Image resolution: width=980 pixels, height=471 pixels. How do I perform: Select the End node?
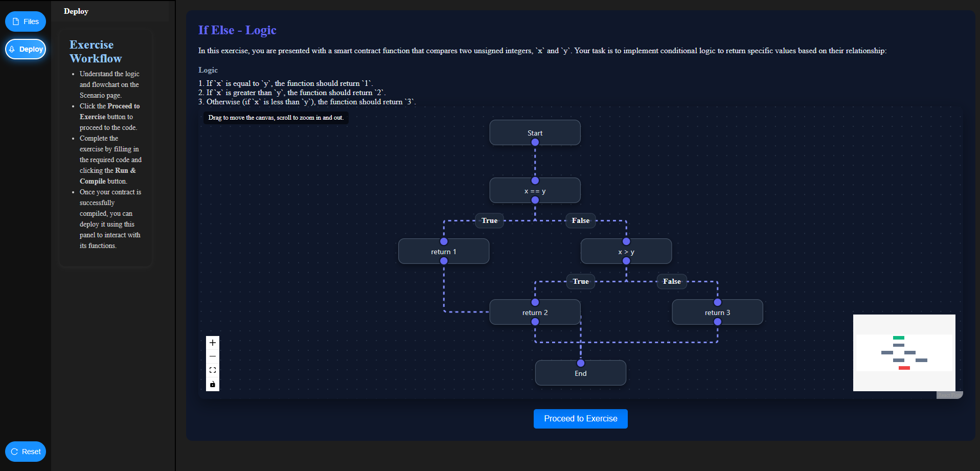580,373
